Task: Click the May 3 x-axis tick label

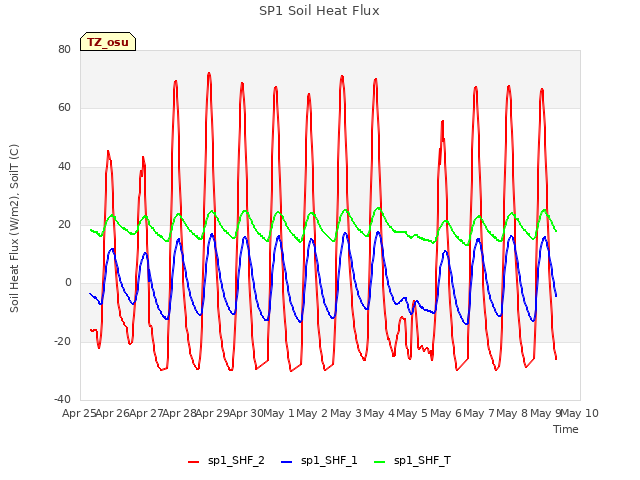Action: pos(346,413)
